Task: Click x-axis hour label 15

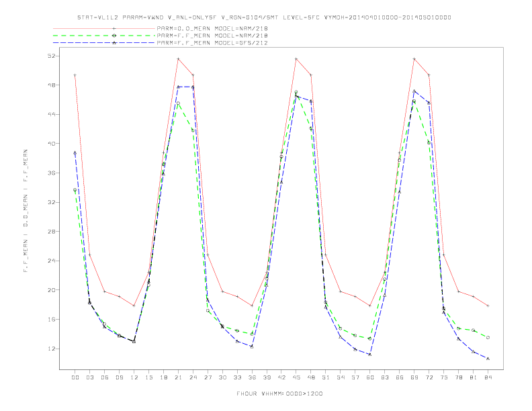Action: pos(148,377)
